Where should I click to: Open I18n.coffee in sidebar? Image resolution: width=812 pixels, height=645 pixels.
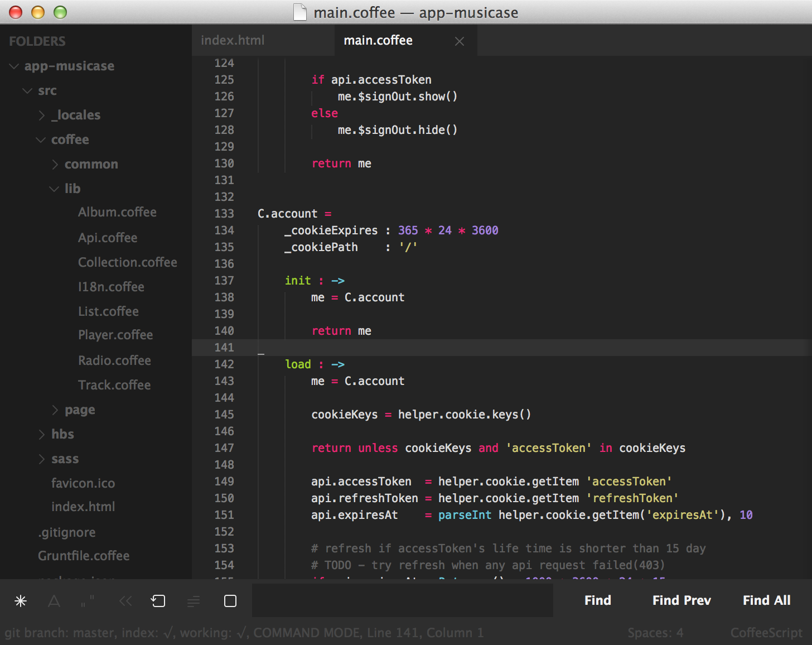(111, 287)
